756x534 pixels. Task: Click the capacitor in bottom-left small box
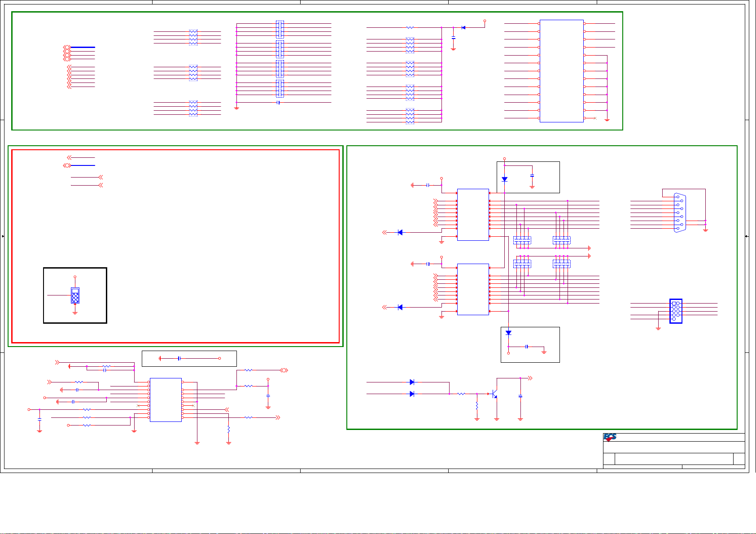pyautogui.click(x=179, y=358)
